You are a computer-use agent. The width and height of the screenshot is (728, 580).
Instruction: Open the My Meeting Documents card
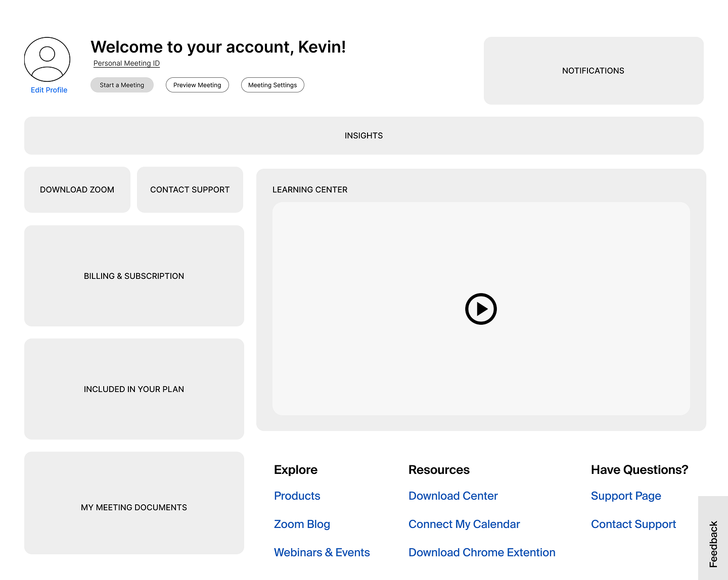134,503
